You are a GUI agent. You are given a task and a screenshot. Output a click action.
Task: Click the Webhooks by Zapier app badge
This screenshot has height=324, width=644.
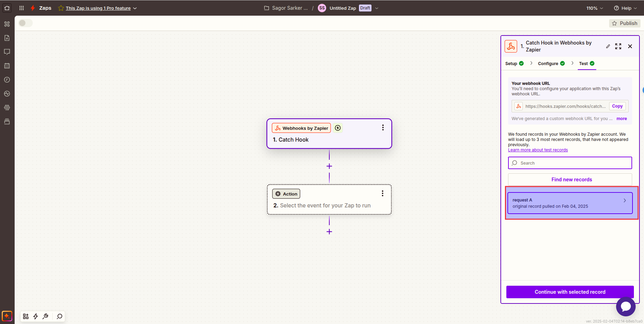pyautogui.click(x=301, y=128)
